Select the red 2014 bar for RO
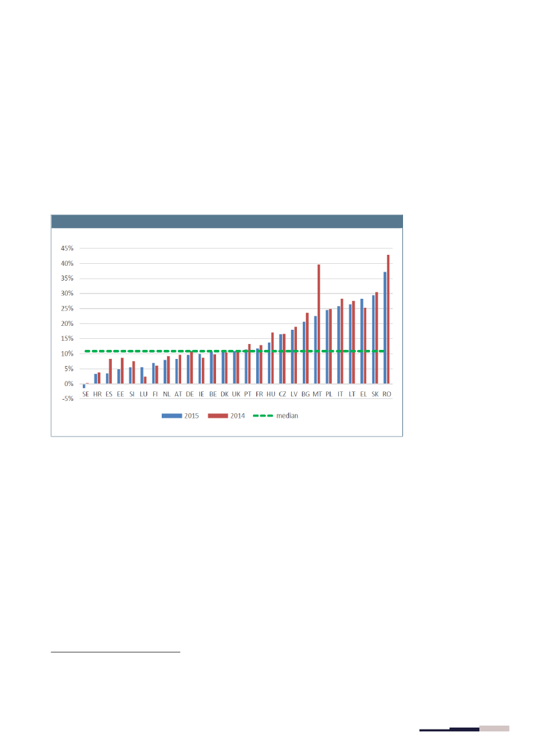 coord(388,319)
